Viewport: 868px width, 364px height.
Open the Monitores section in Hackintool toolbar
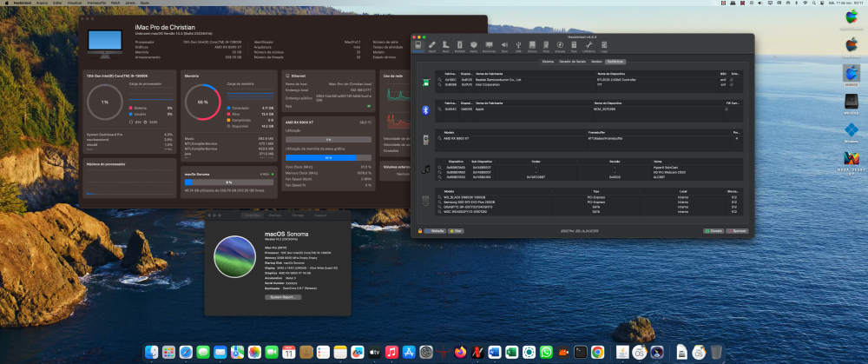click(x=489, y=47)
